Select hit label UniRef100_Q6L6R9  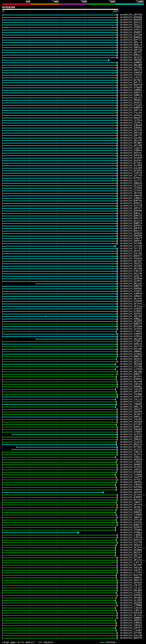click(x=131, y=339)
